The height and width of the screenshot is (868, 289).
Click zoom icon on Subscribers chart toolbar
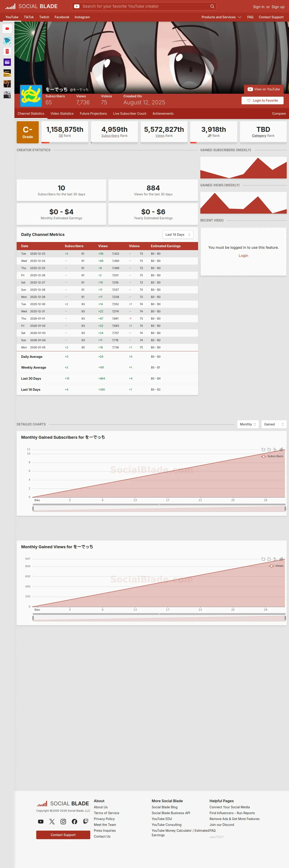(263, 450)
